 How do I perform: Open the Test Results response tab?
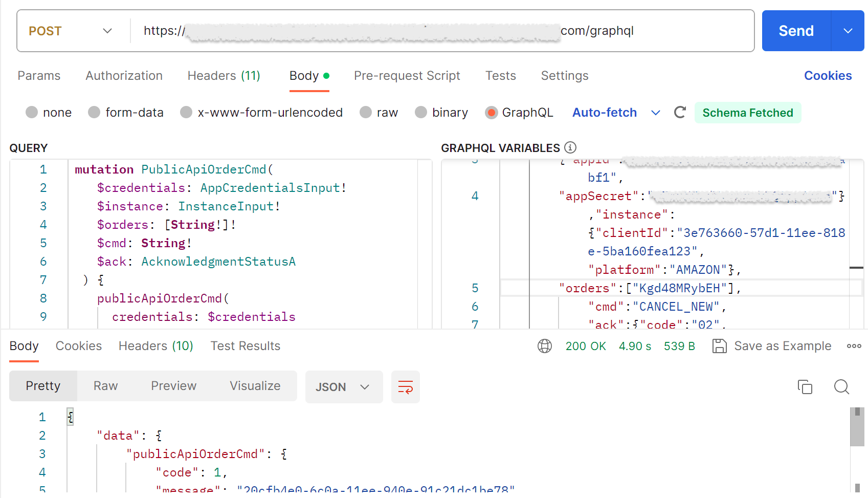245,347
